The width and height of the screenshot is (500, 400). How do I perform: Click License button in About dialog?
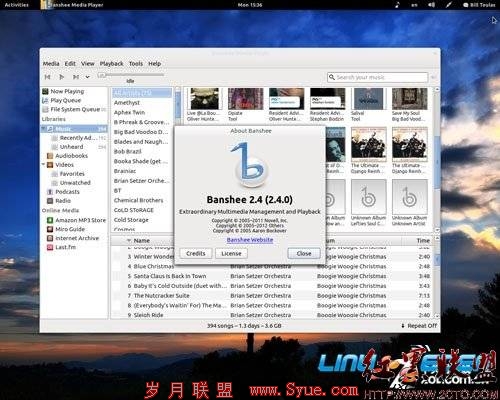tap(231, 253)
